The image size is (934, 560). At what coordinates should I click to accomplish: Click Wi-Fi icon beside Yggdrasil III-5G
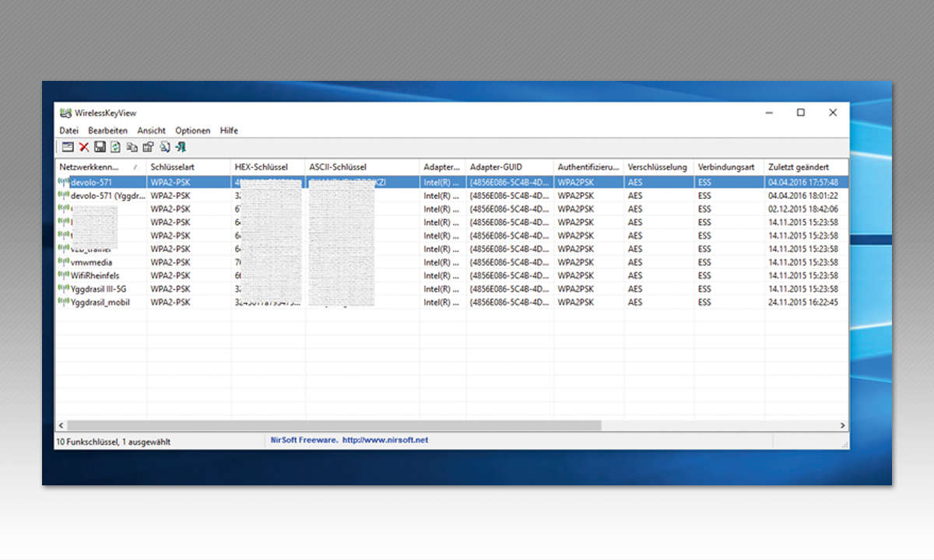click(x=64, y=289)
